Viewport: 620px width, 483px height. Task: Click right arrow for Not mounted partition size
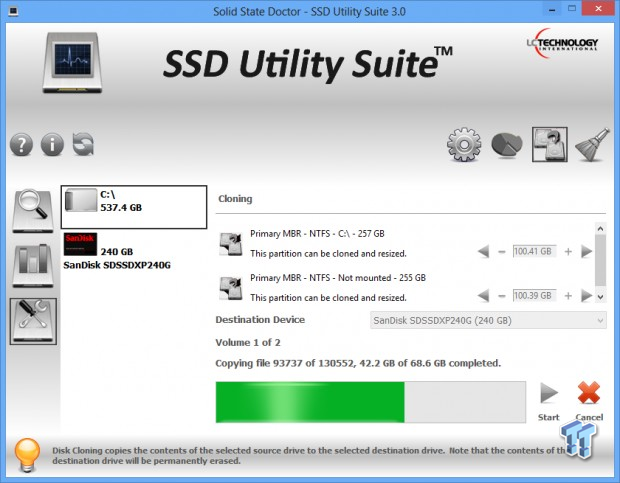point(586,296)
